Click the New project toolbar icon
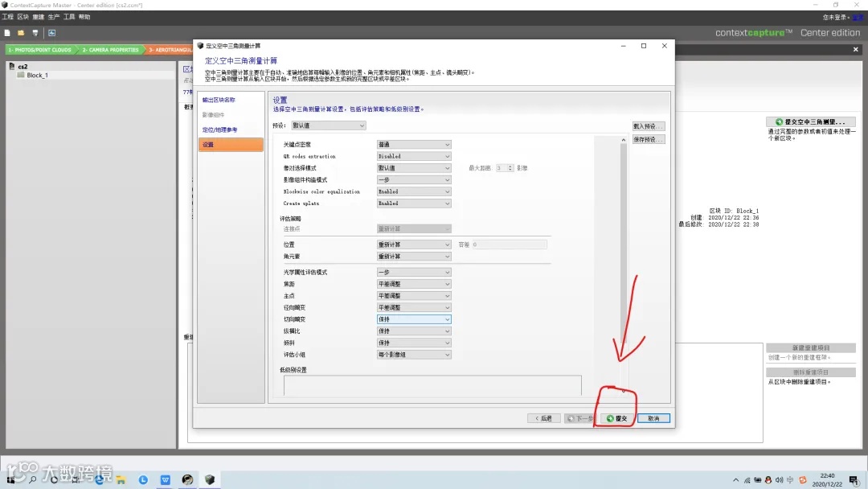The image size is (868, 489). 7,33
